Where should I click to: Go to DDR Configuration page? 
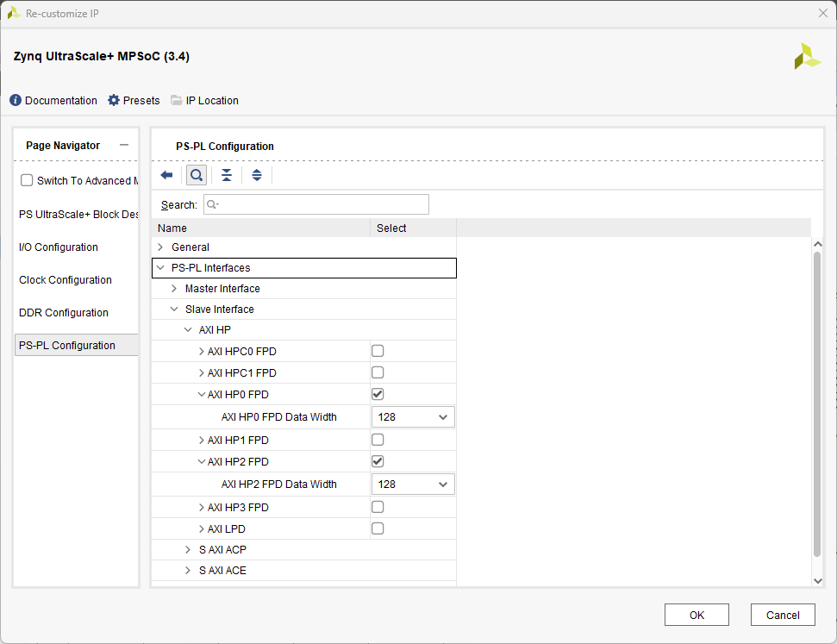point(64,313)
